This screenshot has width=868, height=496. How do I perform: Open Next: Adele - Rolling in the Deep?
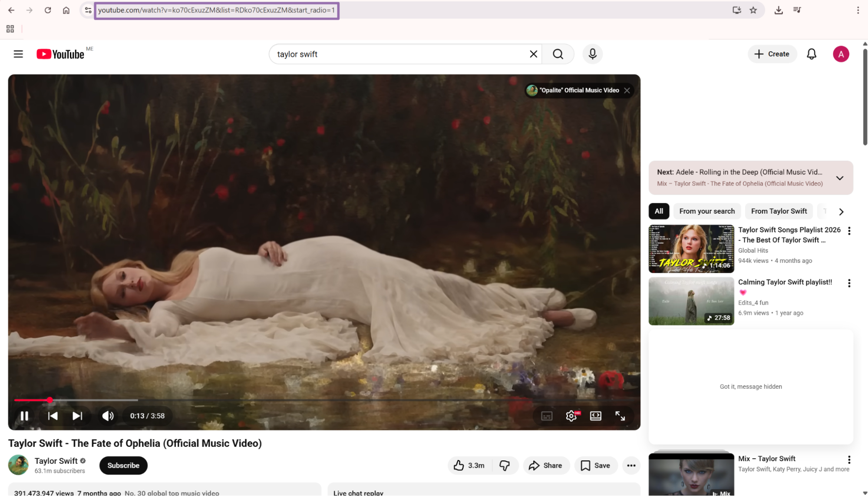[739, 172]
